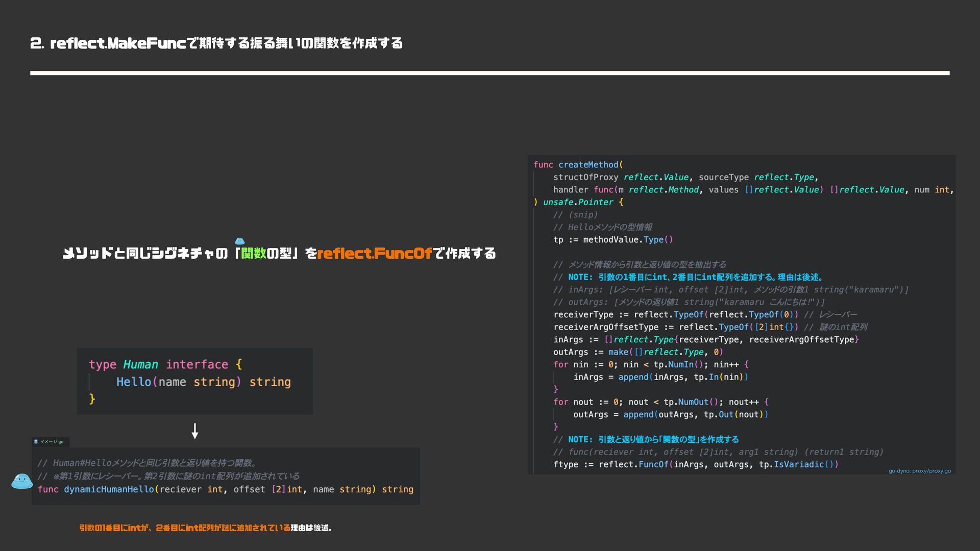The image size is (980, 551).
Task: Click the tiny slime icon above 関数
Action: [239, 241]
